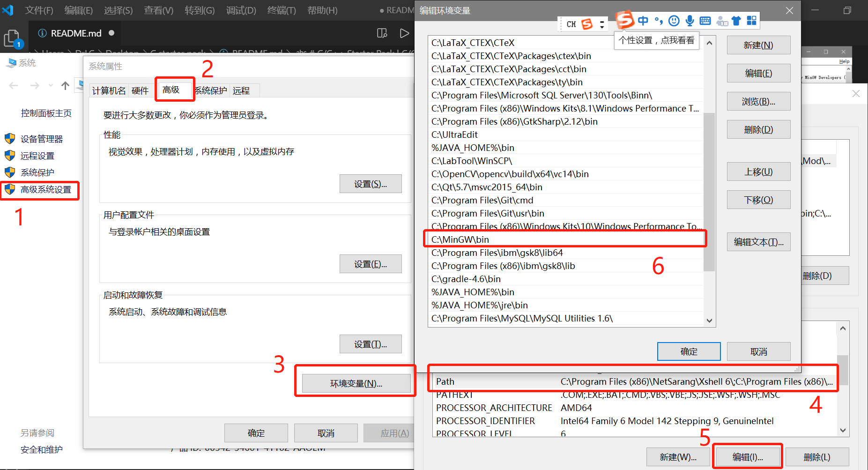Switch to the 远程 tab

tap(241, 90)
